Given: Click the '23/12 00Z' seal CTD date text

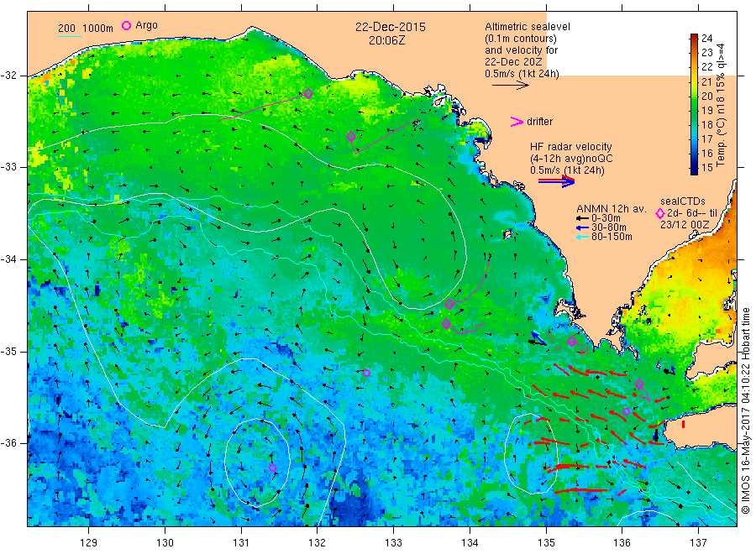Looking at the screenshot, I should pyautogui.click(x=685, y=225).
